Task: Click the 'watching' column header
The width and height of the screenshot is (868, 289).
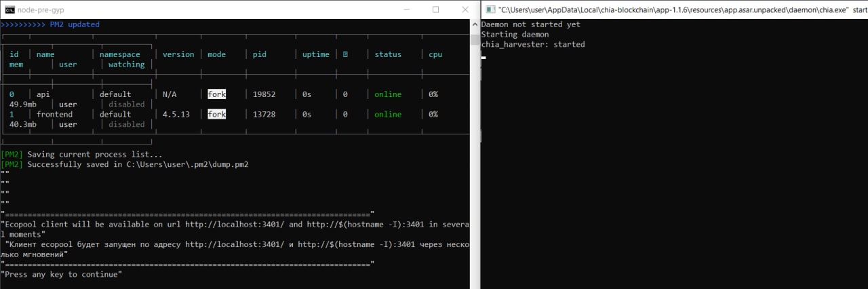Action: 127,64
